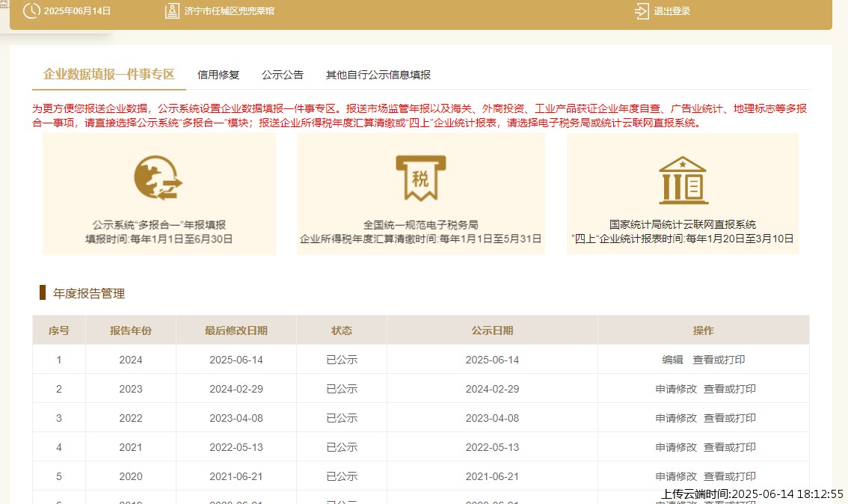
Task: Click 查看或打印 for the 2021 report
Action: click(x=730, y=447)
